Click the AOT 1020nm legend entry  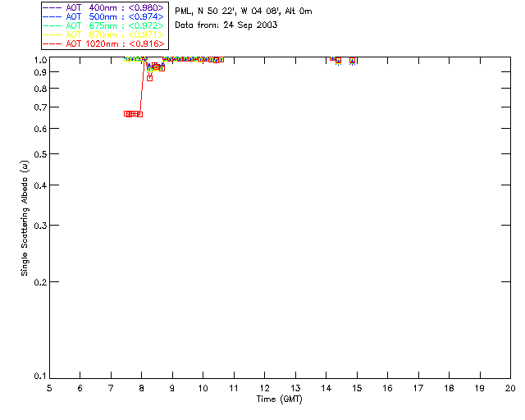coord(103,43)
